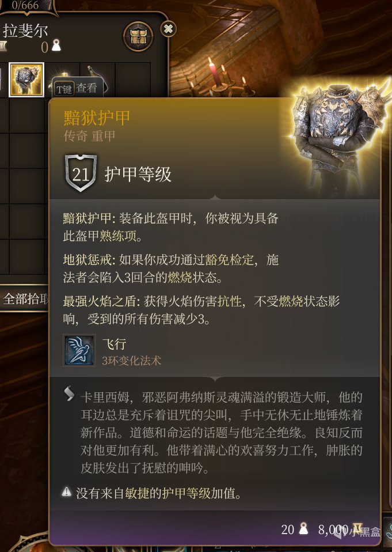Click the weight icon under 拉斐尔 name
Image resolution: width=392 pixels, height=552 pixels.
pos(56,46)
